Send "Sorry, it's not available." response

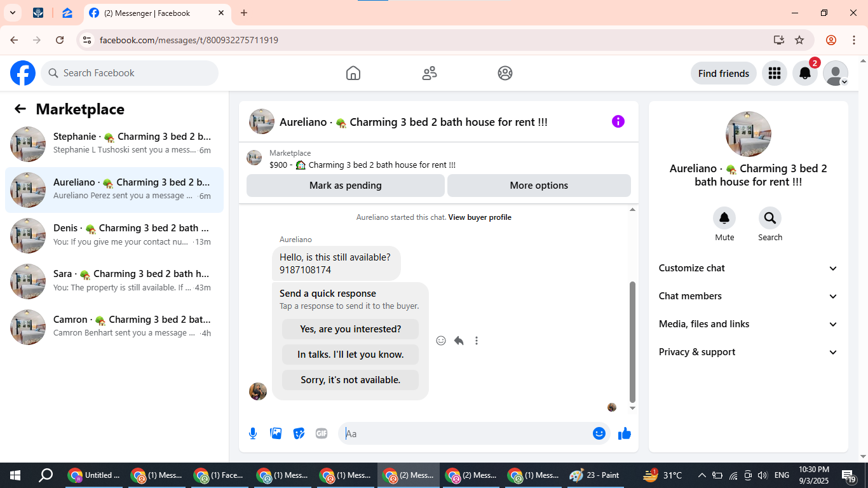(x=350, y=380)
